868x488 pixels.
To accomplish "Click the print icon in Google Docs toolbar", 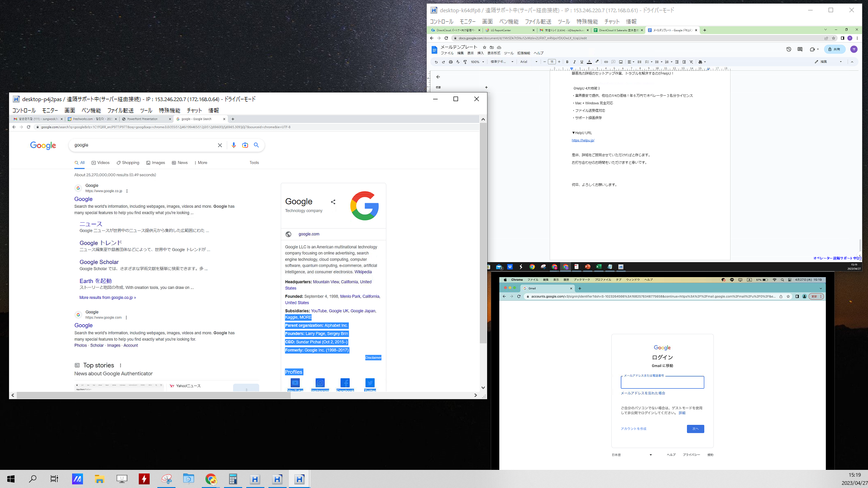I will click(450, 62).
